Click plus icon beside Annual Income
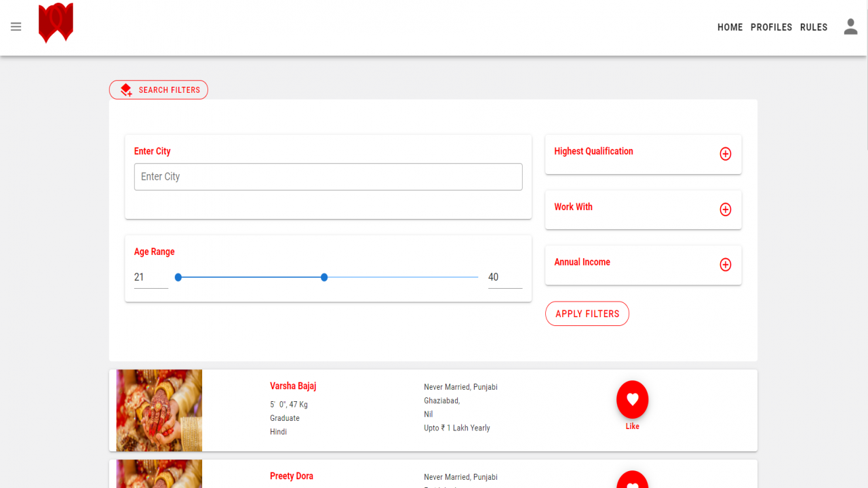This screenshot has width=868, height=488. click(725, 264)
